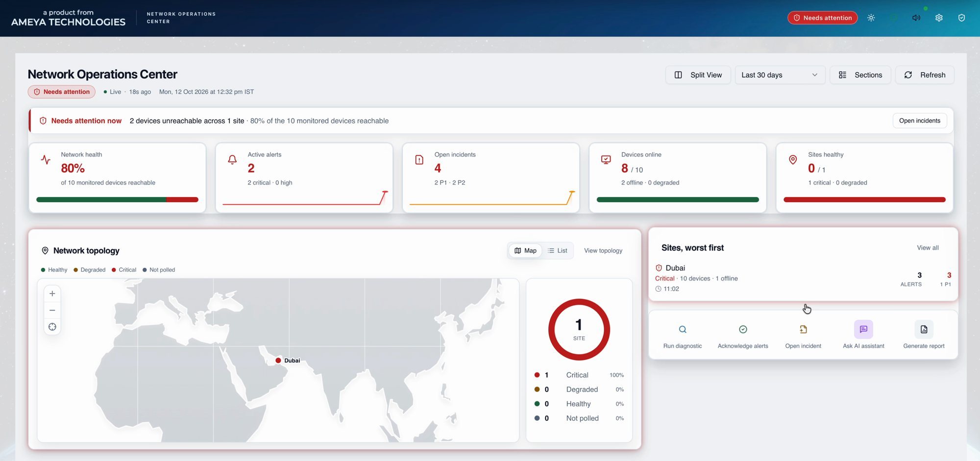Open settings via the header gear icon
Image resolution: width=980 pixels, height=461 pixels.
pyautogui.click(x=939, y=18)
